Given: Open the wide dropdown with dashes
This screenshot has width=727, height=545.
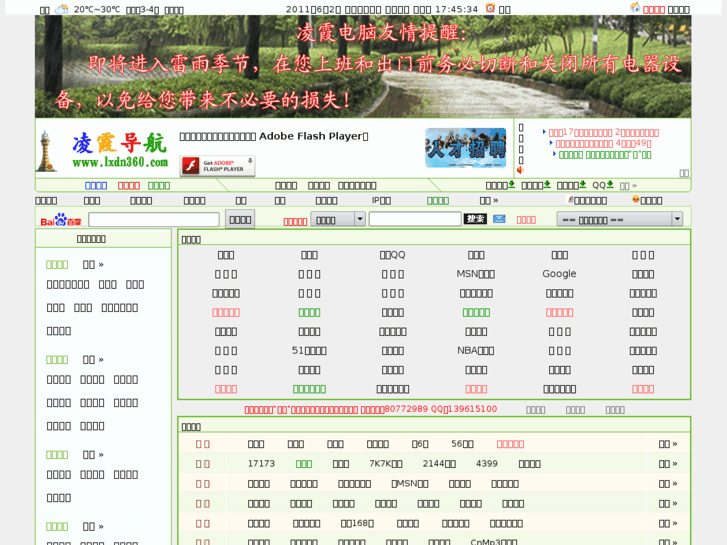Looking at the screenshot, I should coord(620,219).
